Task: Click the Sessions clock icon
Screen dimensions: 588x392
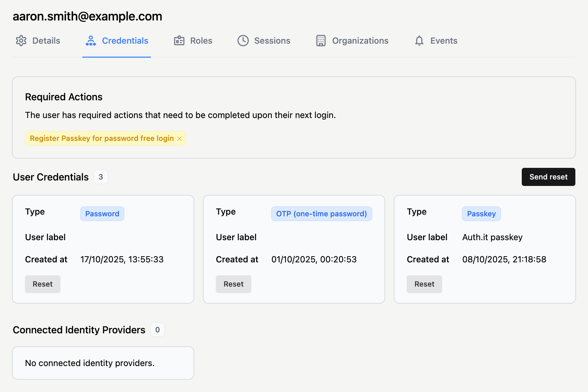Action: point(243,41)
